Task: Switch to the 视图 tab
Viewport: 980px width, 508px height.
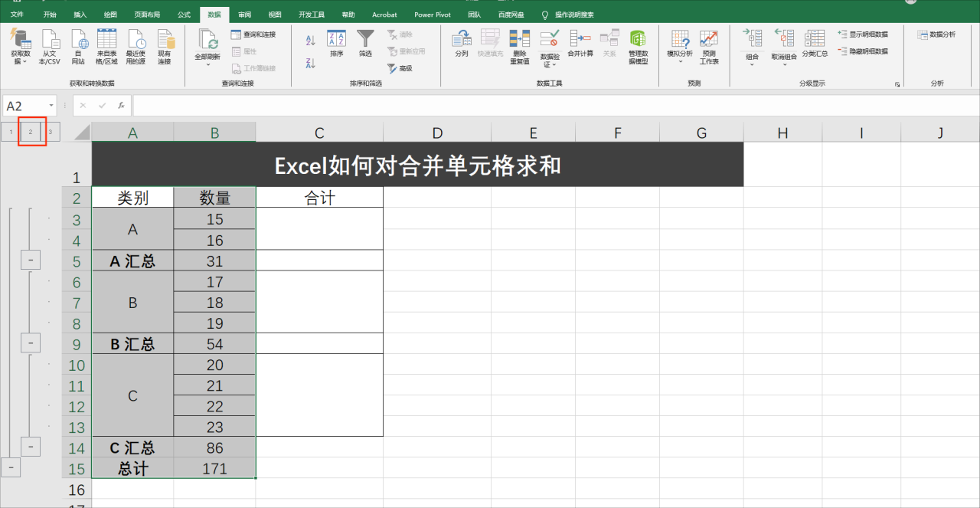Action: [x=275, y=15]
